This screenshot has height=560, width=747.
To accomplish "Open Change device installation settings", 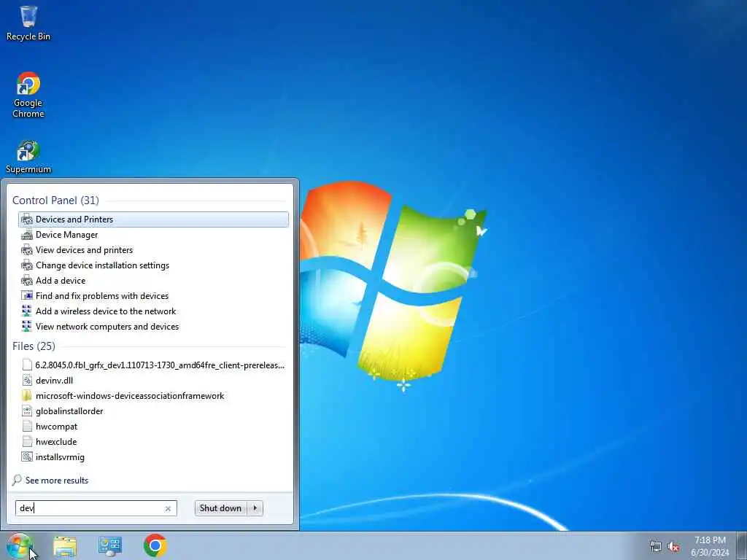I will click(153, 265).
